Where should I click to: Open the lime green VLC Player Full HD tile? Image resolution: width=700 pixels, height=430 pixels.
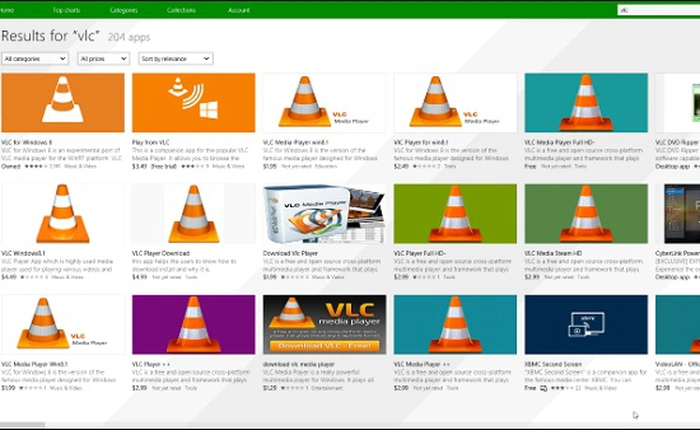[x=455, y=214]
